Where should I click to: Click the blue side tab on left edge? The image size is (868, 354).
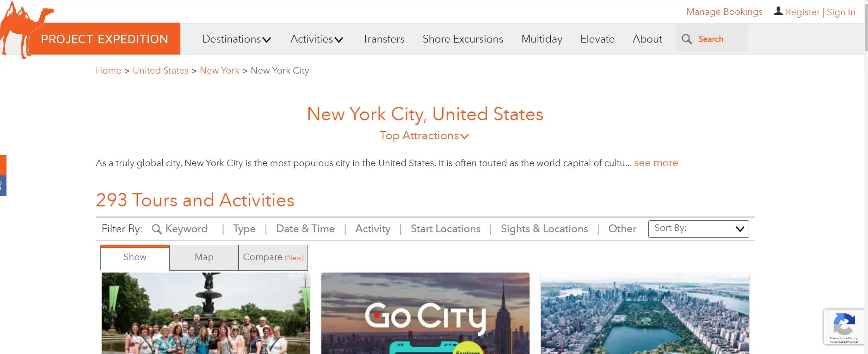click(3, 186)
